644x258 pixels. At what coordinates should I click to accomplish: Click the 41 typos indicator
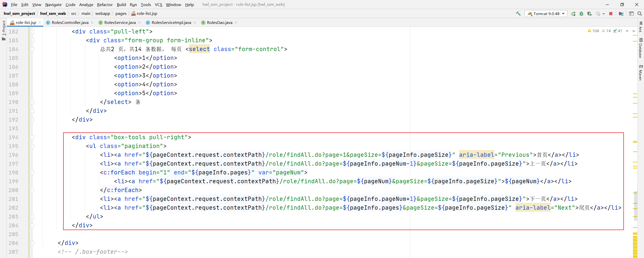(x=618, y=31)
